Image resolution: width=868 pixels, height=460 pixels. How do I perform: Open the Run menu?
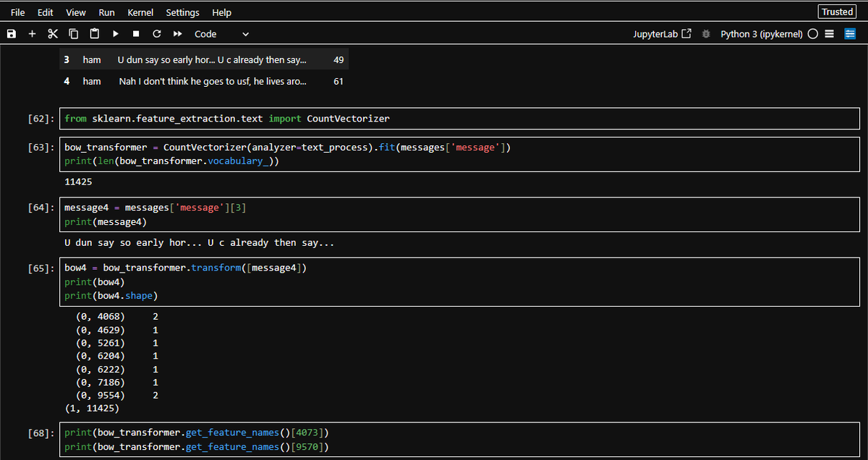pos(106,12)
